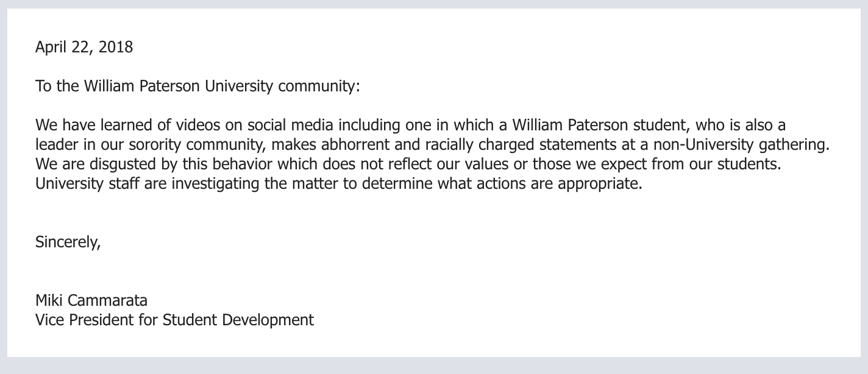Click the name Miki Cammarata
The height and width of the screenshot is (374, 868).
[91, 300]
